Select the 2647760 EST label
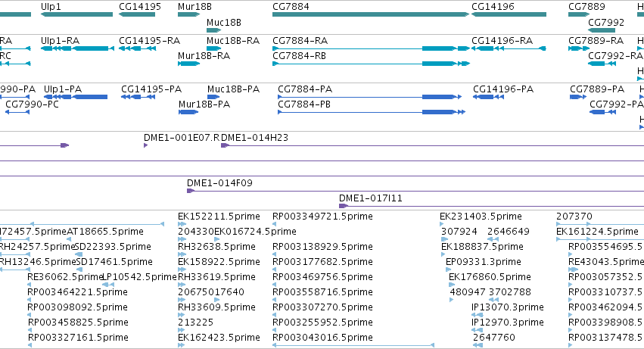644x349 pixels. click(x=493, y=338)
